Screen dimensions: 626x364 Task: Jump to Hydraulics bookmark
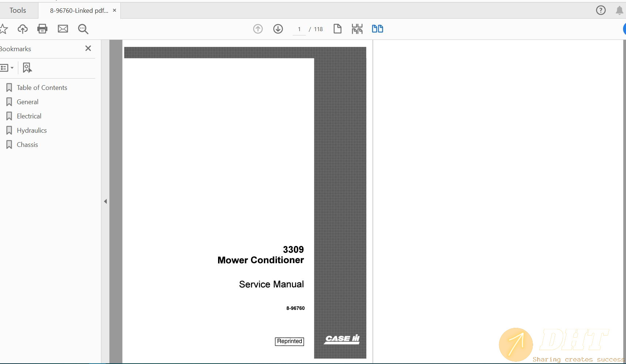click(31, 130)
